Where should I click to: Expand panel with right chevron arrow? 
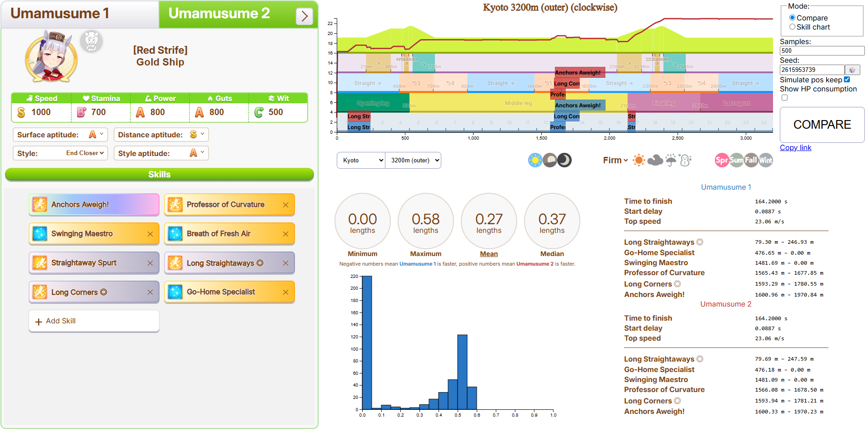304,16
